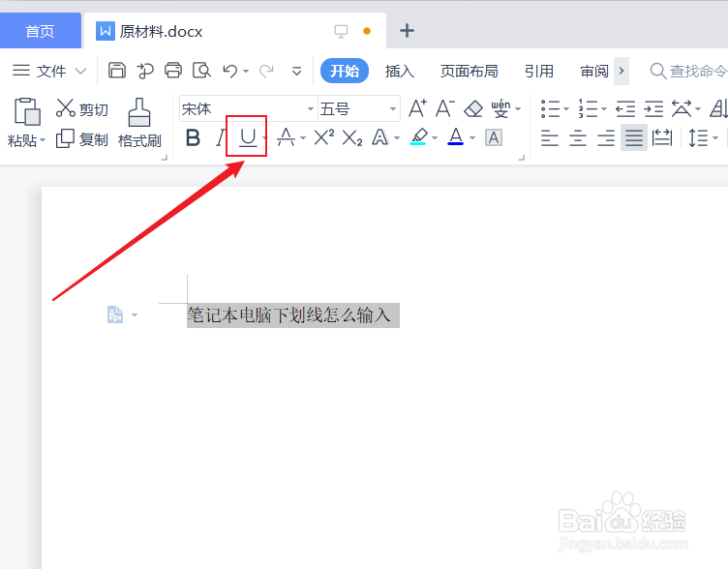Apply the font color A swatch
728x569 pixels.
point(455,136)
